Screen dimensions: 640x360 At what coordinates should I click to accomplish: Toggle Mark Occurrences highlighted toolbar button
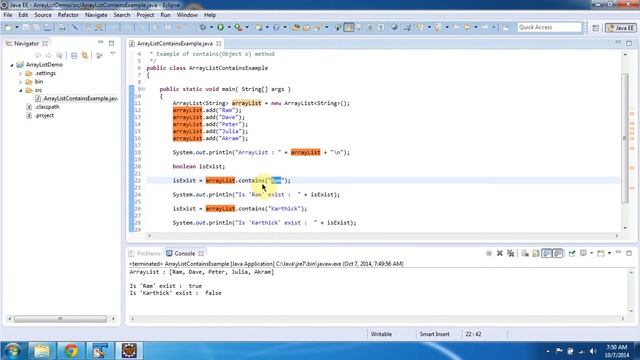point(349,27)
